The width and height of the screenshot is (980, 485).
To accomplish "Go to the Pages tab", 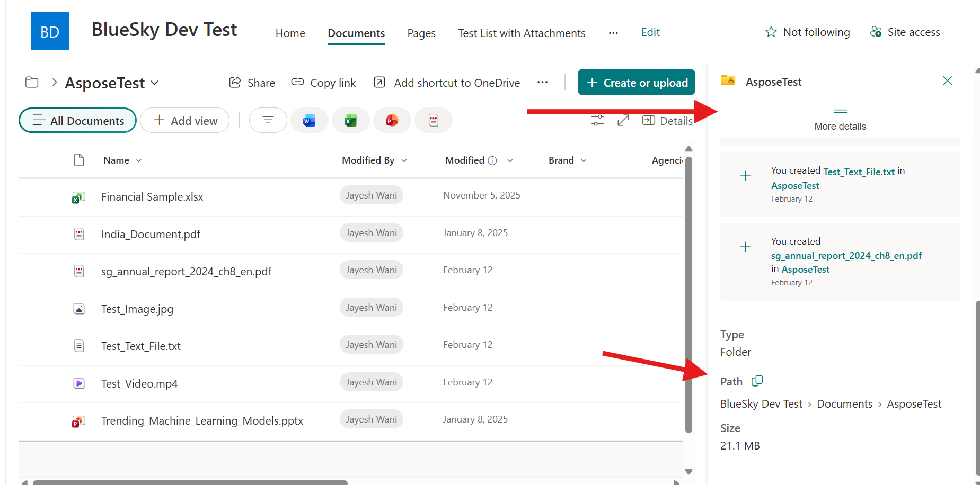I will click(x=421, y=33).
